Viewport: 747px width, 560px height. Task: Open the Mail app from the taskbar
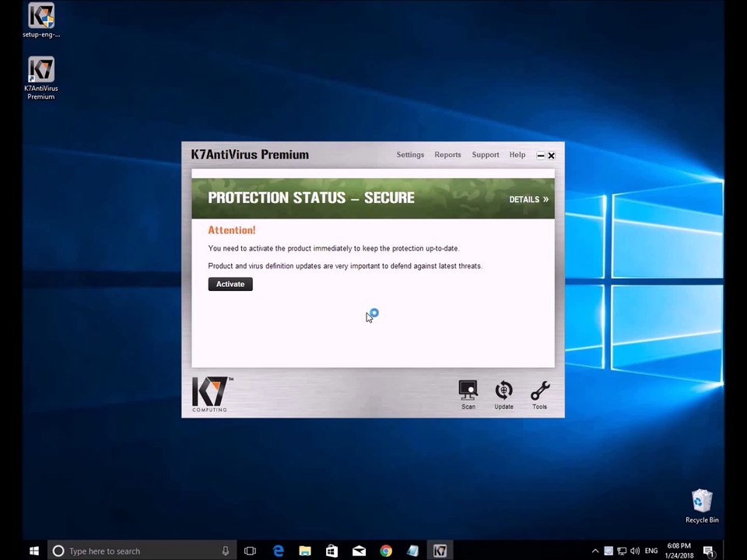pyautogui.click(x=359, y=551)
